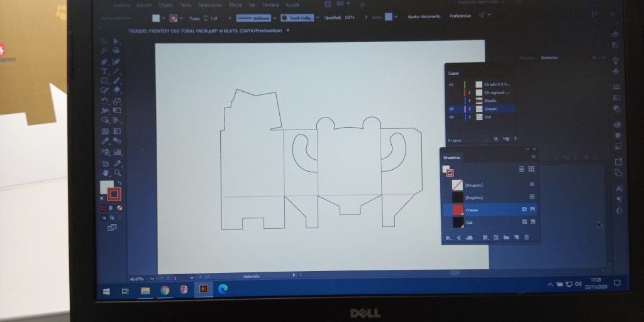
Task: Toggle visibility of Crease layer
Action: [451, 109]
